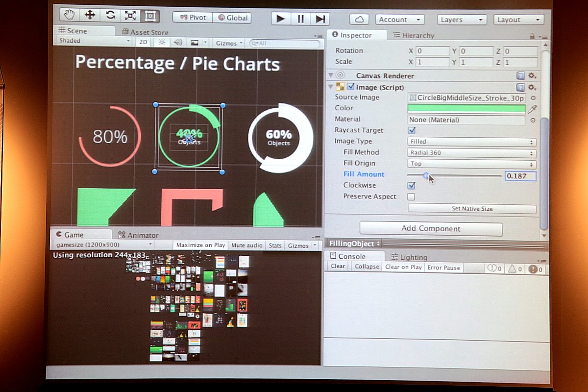
Task: Expand the Layers dropdown
Action: click(462, 20)
